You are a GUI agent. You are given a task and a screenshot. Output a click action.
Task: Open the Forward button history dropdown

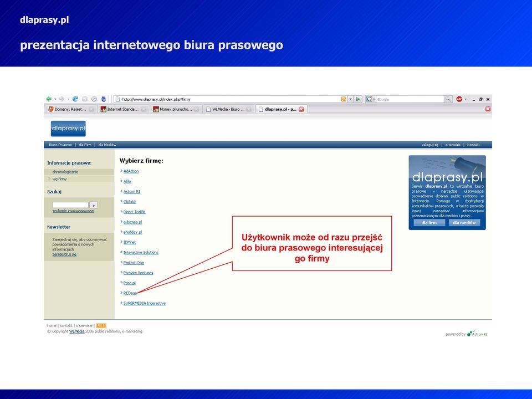68,99
